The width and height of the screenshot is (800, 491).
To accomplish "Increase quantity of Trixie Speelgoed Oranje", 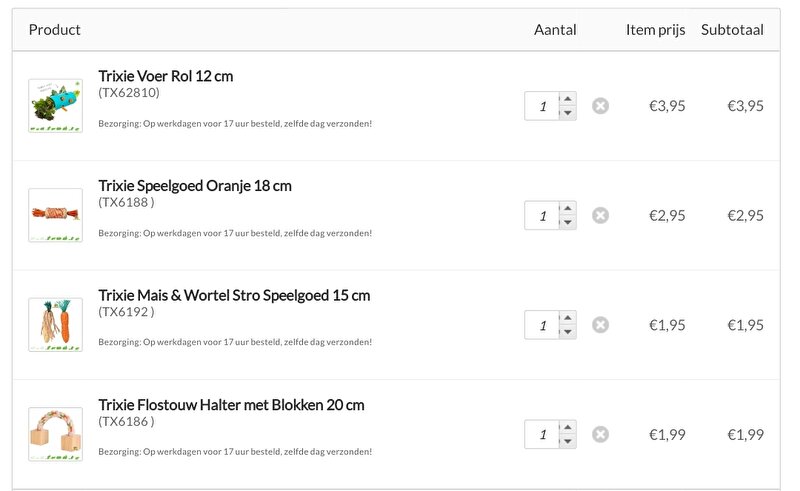I will click(x=568, y=208).
